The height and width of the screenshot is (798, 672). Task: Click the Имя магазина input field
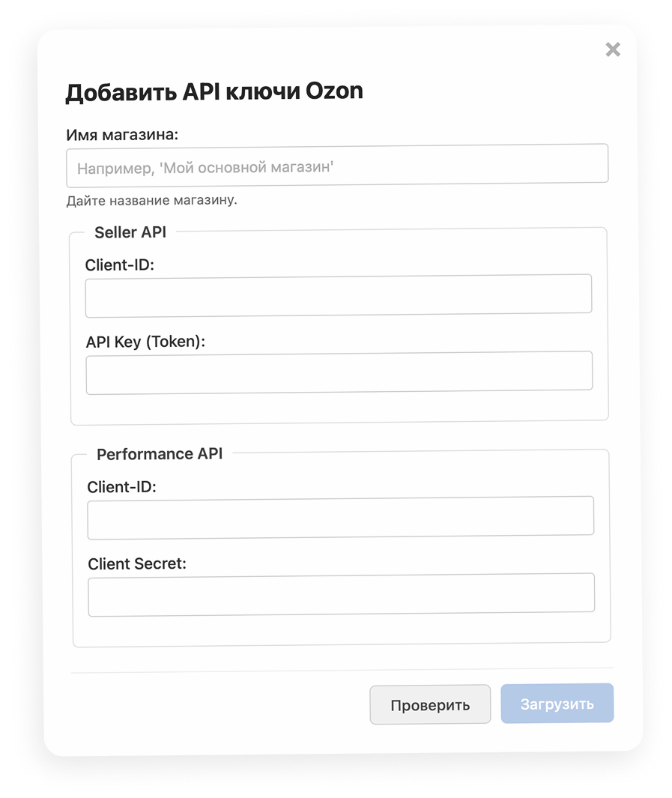pyautogui.click(x=337, y=166)
